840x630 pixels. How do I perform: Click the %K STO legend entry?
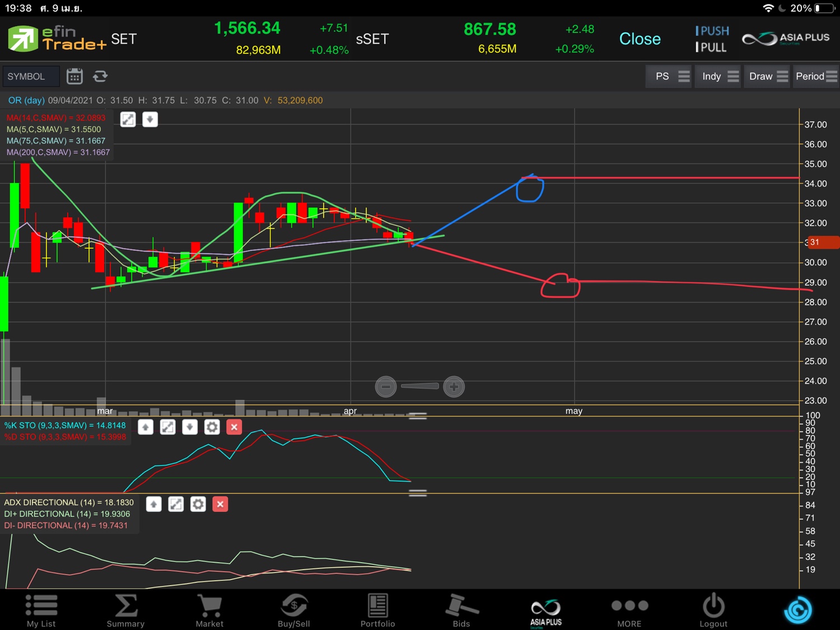pos(65,426)
